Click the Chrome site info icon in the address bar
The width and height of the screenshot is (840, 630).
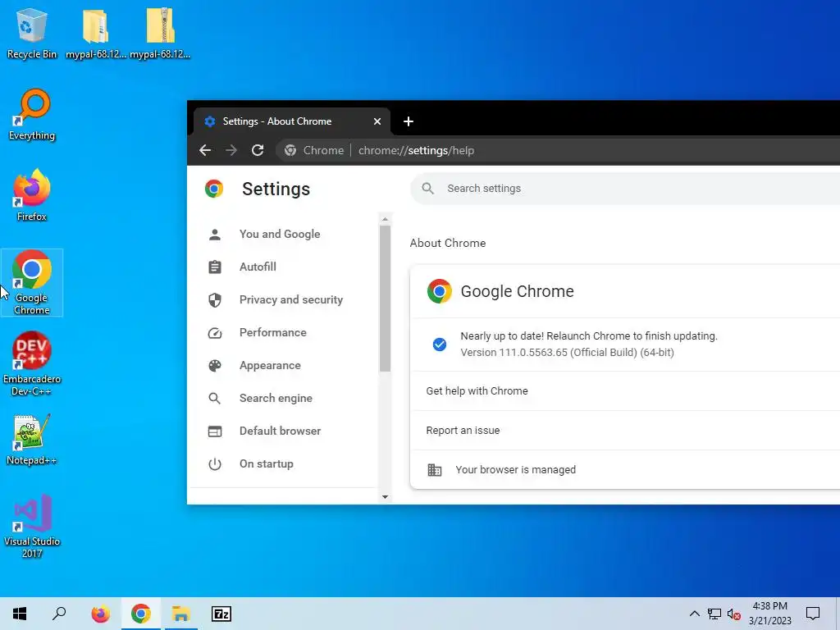point(290,151)
